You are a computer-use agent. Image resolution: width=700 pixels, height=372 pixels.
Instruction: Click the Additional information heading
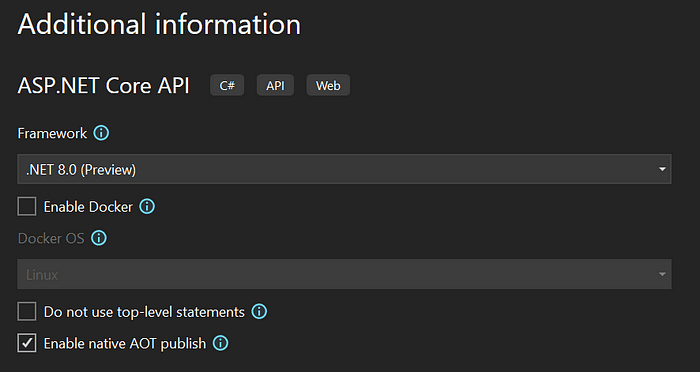(x=159, y=24)
